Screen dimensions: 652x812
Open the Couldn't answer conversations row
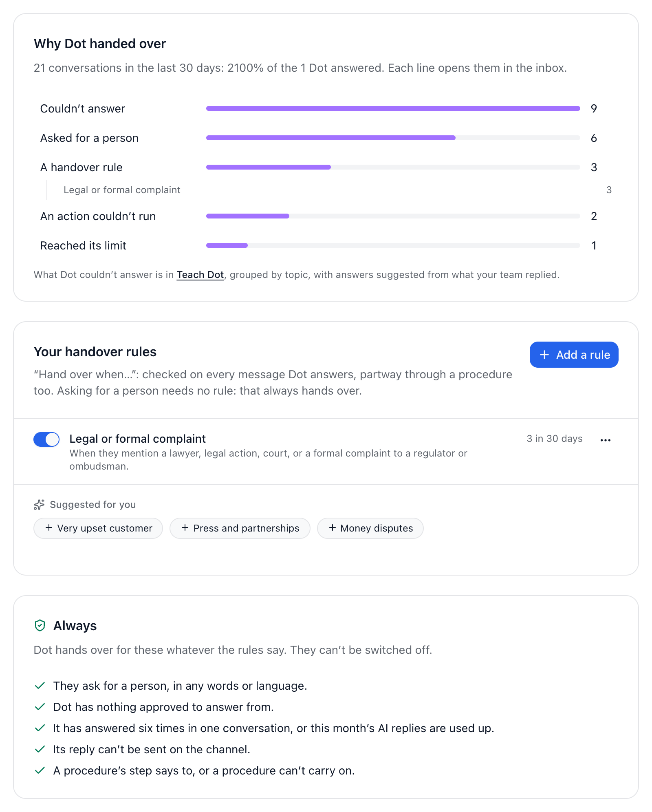pyautogui.click(x=319, y=108)
